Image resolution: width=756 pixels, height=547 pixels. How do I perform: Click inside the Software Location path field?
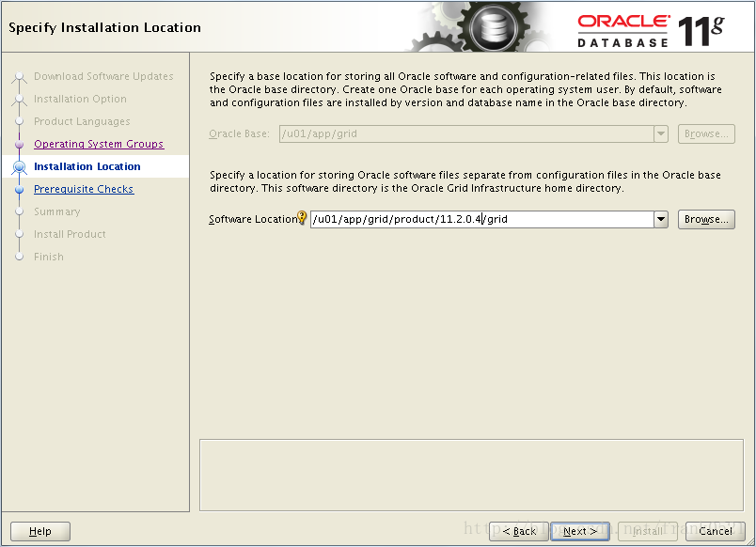(x=482, y=219)
